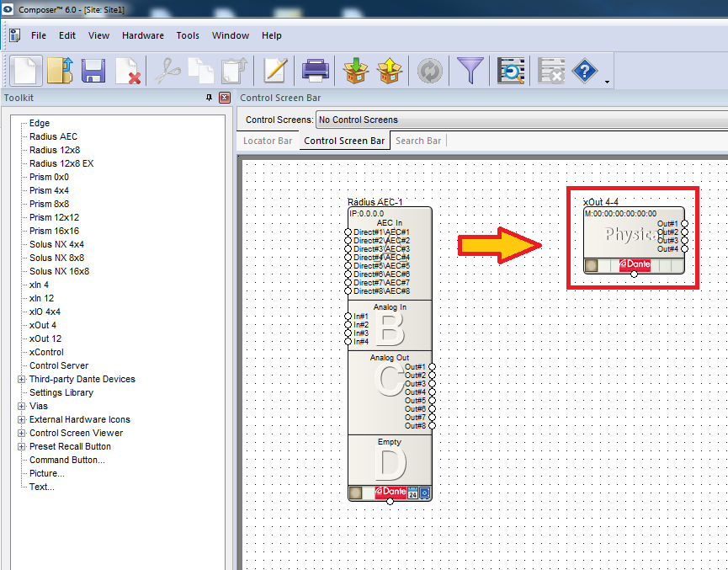
Task: Open a file with the folder icon
Action: [61, 71]
